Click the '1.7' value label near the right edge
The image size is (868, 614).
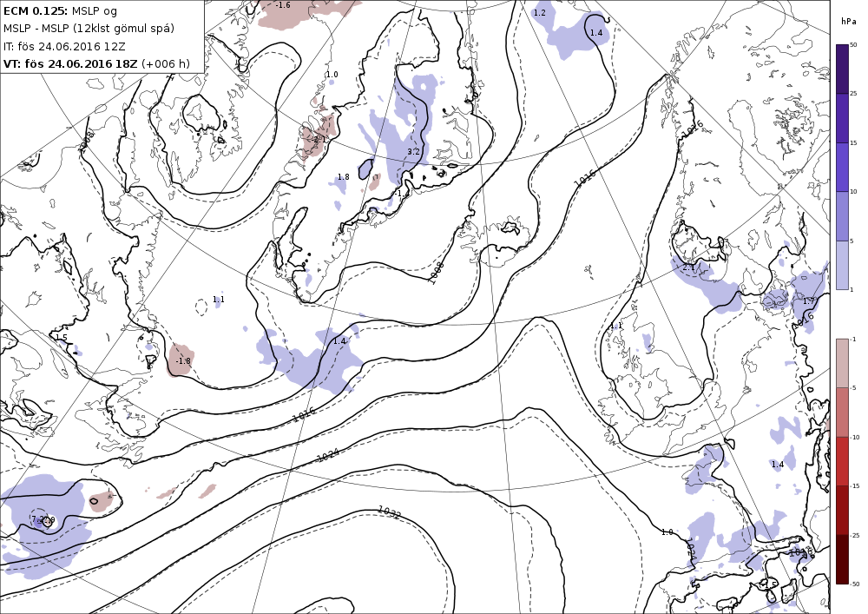(809, 301)
